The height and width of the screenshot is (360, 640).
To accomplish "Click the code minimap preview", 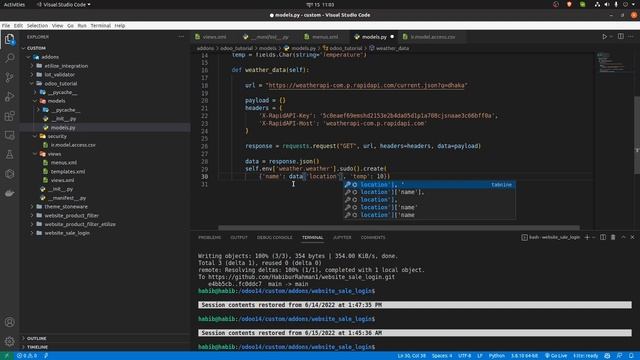I will pyautogui.click(x=611, y=63).
